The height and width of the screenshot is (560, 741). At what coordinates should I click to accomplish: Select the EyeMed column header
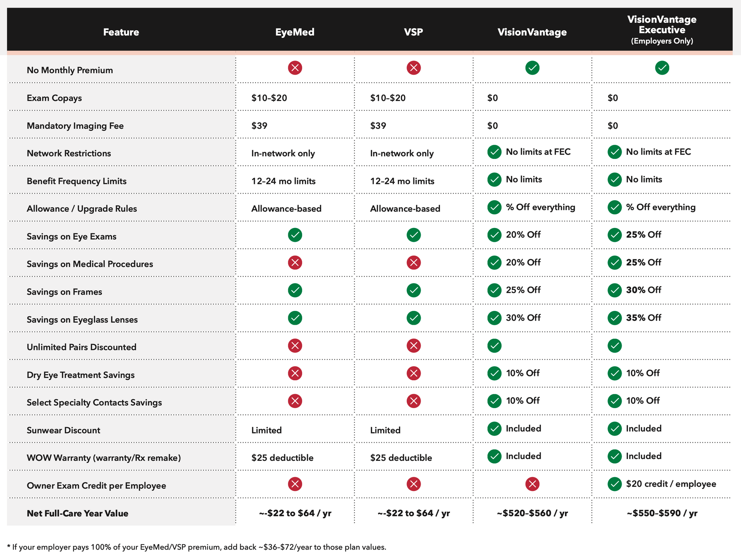[295, 32]
